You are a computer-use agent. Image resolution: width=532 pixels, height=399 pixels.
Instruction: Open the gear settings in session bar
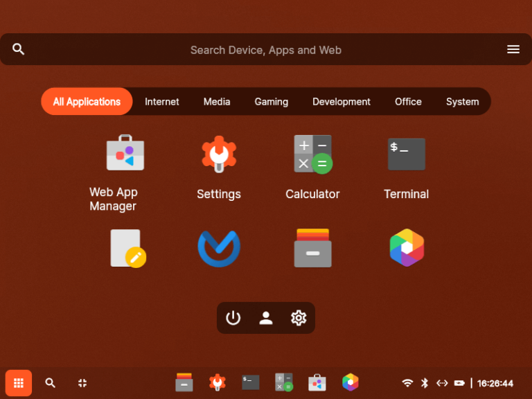coord(299,318)
